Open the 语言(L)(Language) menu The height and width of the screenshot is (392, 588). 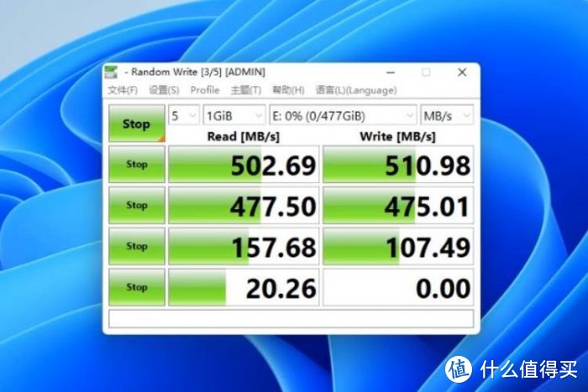coord(356,91)
